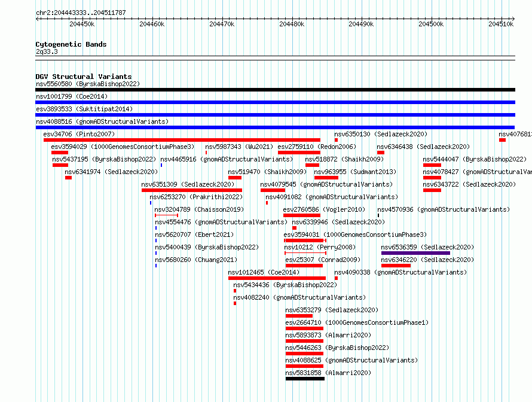
Task: Click the nsv5437195 (ByrskaBishop2022) label
Action: (x=104, y=159)
